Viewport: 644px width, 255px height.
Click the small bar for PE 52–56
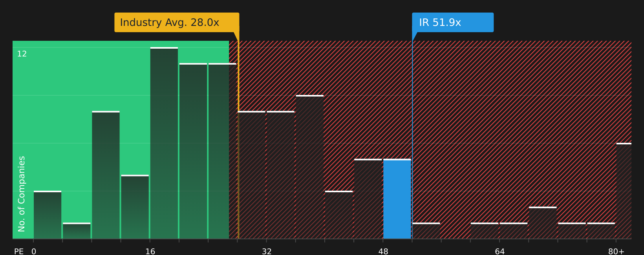[426, 231]
